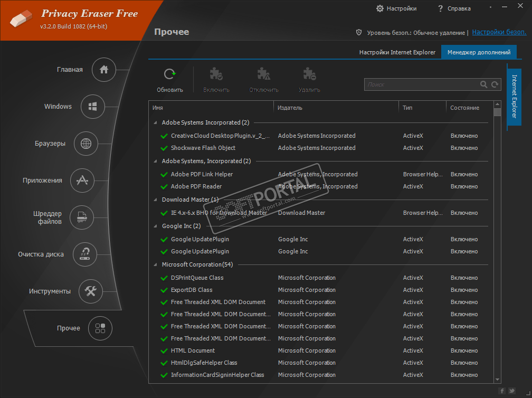The width and height of the screenshot is (532, 398).
Task: Open the Инструменты tools icon
Action: coord(91,291)
